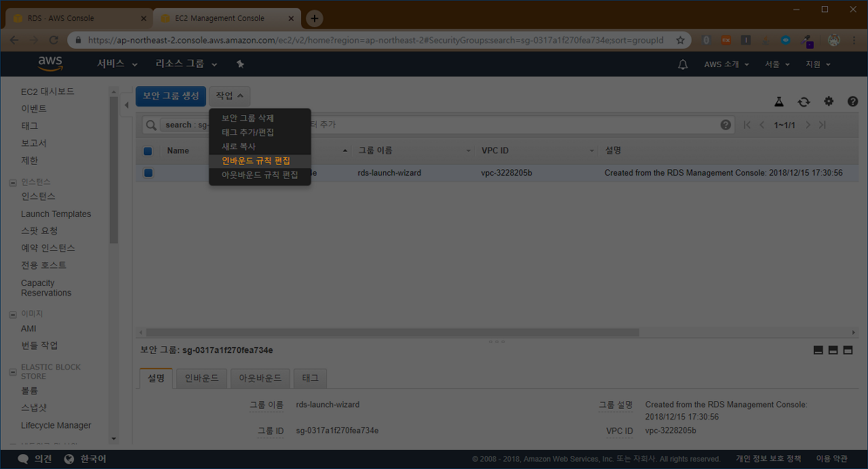Open a new browser tab
868x469 pixels.
pyautogui.click(x=315, y=18)
